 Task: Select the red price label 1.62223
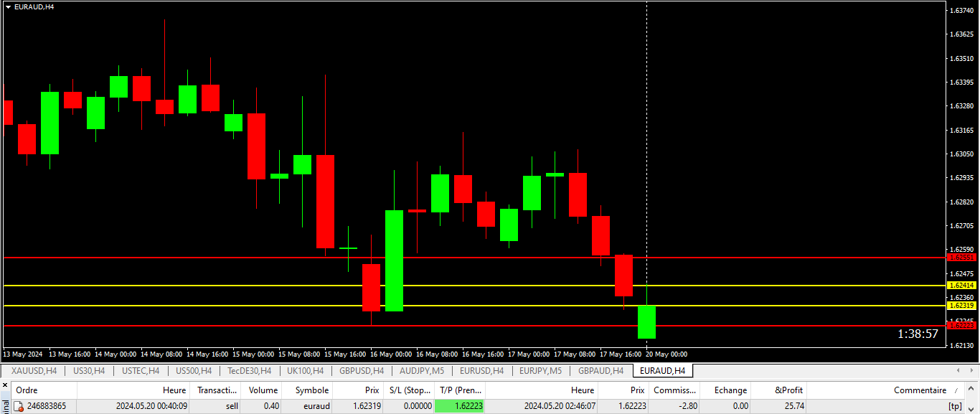coord(961,326)
